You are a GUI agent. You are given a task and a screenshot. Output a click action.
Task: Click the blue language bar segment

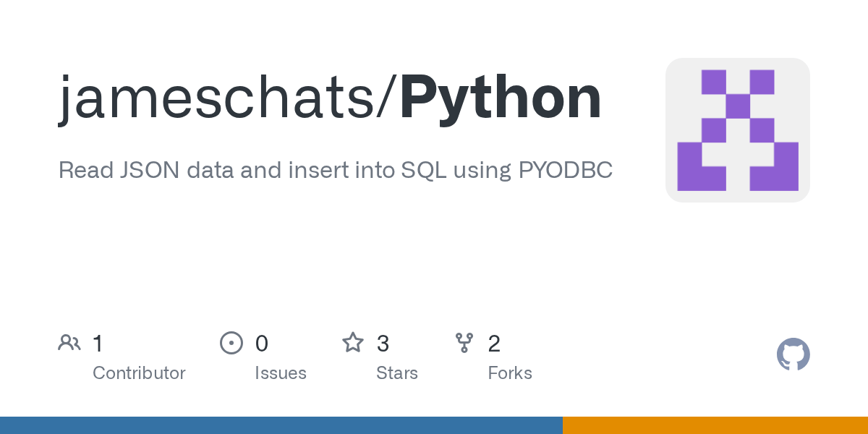click(x=281, y=425)
